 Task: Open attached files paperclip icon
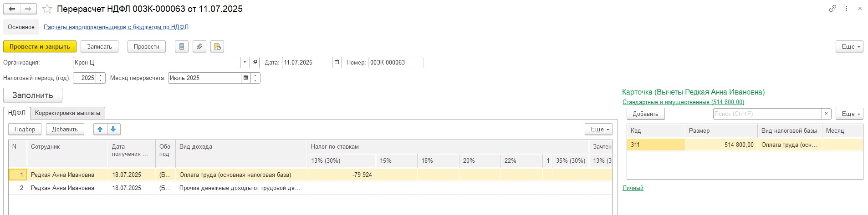tap(199, 46)
